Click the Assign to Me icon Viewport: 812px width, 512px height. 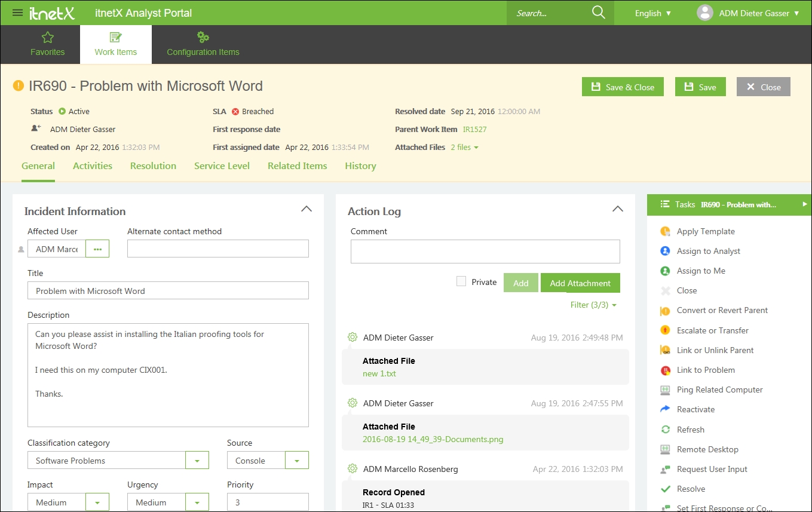665,271
